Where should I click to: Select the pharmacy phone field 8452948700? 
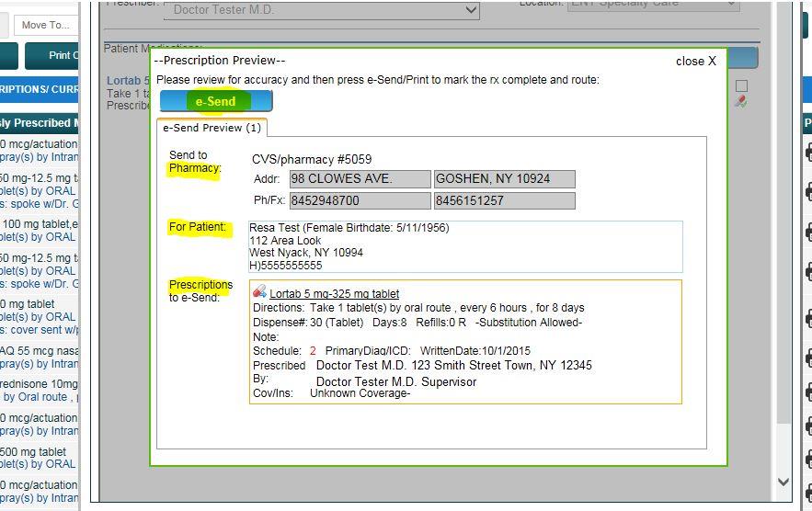coord(360,200)
